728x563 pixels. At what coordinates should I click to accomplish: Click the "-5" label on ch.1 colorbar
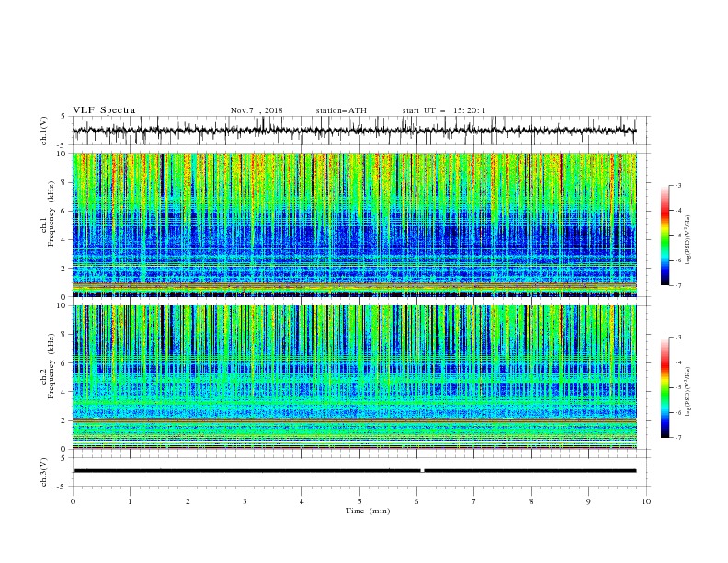pyautogui.click(x=677, y=236)
